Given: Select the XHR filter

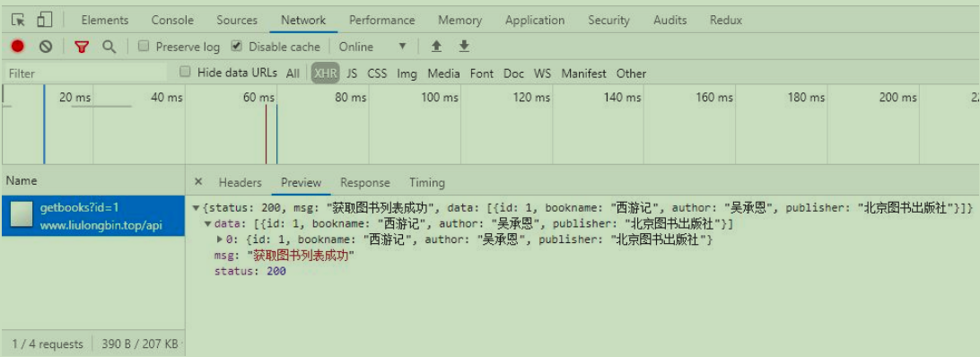Looking at the screenshot, I should 326,74.
